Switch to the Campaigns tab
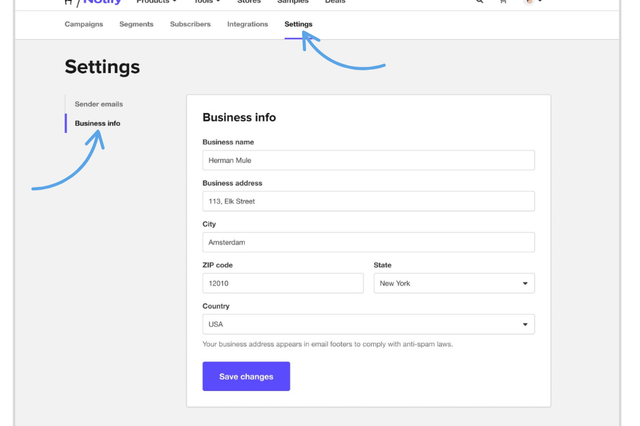 tap(84, 24)
